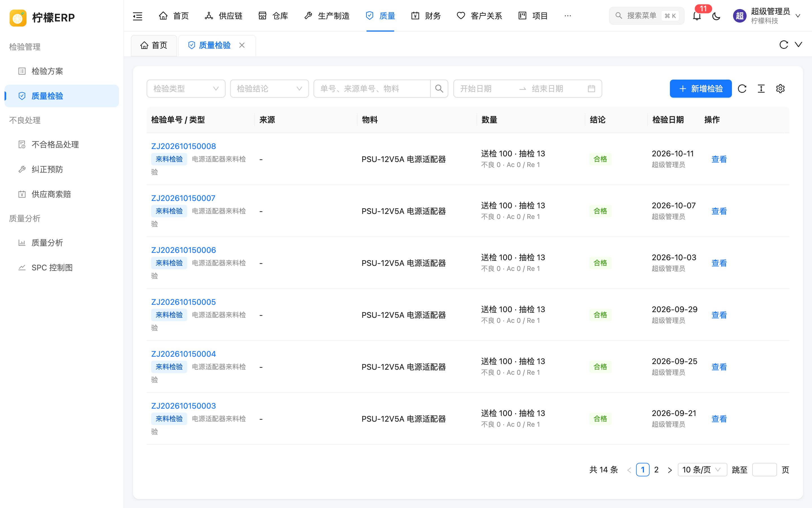Go to 财务 menu
Screen dimensions: 812x508
[426, 16]
